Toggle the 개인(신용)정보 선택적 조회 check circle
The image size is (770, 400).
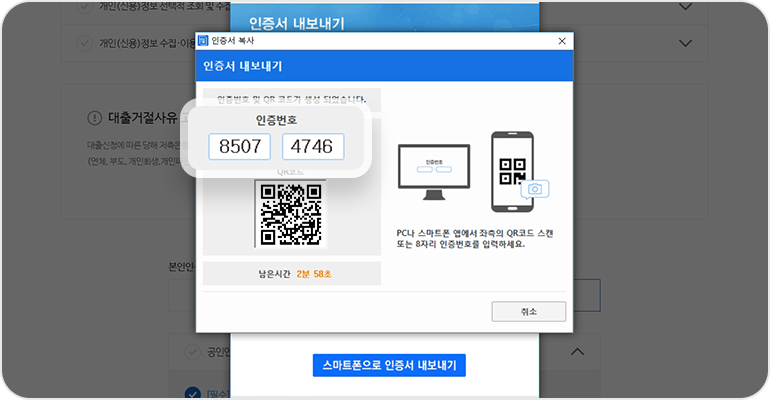84,6
